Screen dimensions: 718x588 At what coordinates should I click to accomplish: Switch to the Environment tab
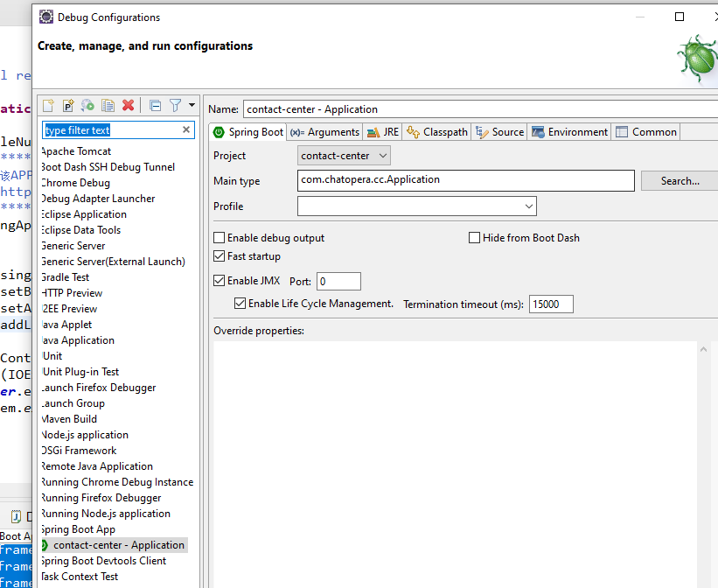[569, 132]
